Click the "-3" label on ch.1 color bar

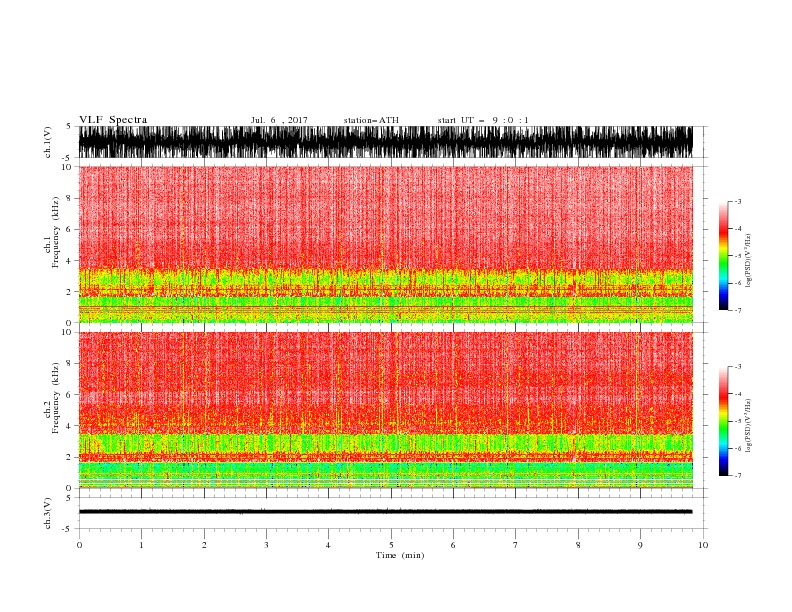click(738, 201)
